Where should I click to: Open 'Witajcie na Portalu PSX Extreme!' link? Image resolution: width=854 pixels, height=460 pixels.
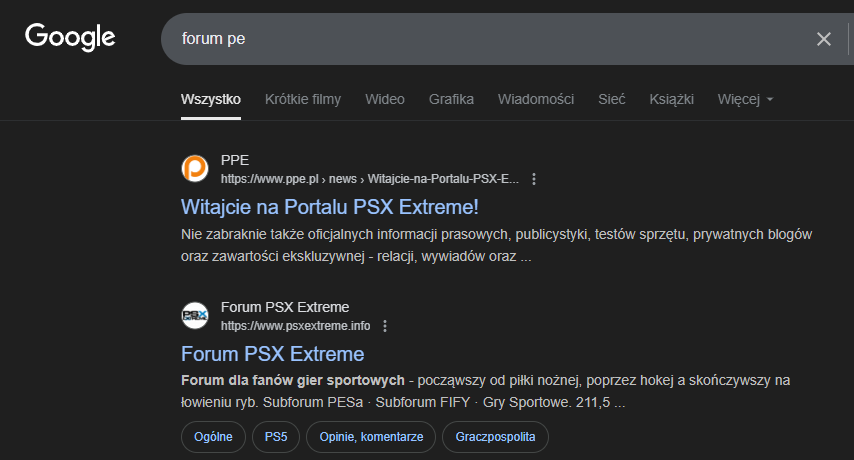pos(330,207)
